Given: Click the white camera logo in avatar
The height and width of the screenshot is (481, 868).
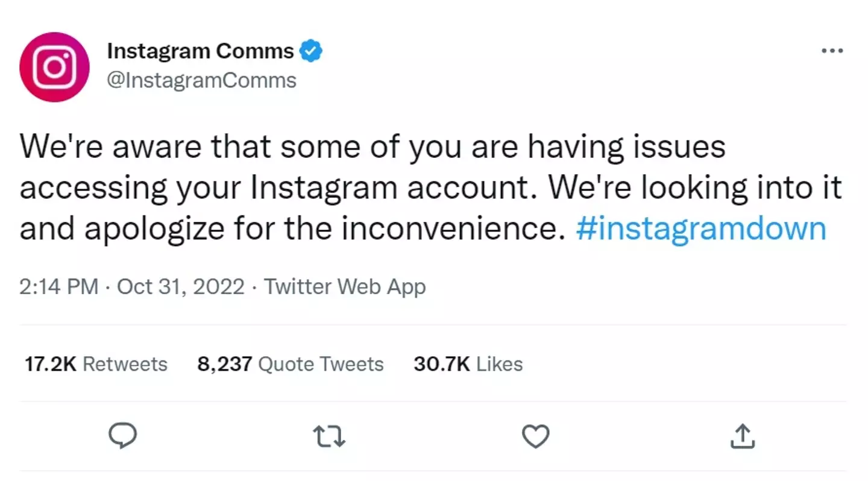Looking at the screenshot, I should tap(54, 67).
